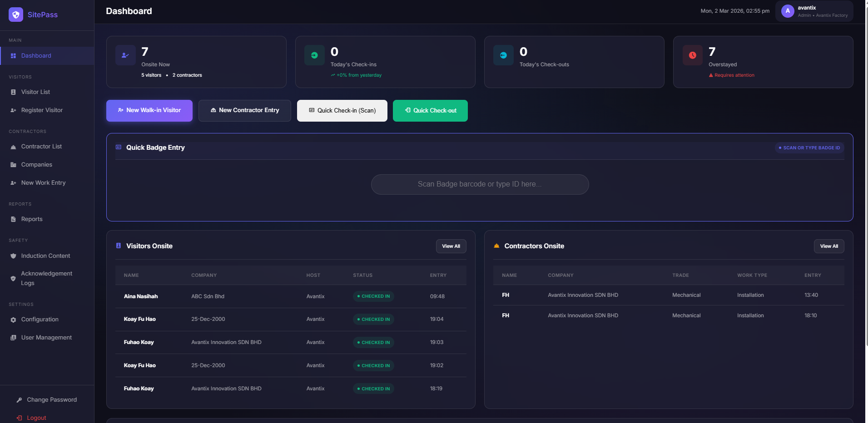Click the User Management badge icon
Image resolution: width=868 pixels, height=423 pixels.
point(13,337)
